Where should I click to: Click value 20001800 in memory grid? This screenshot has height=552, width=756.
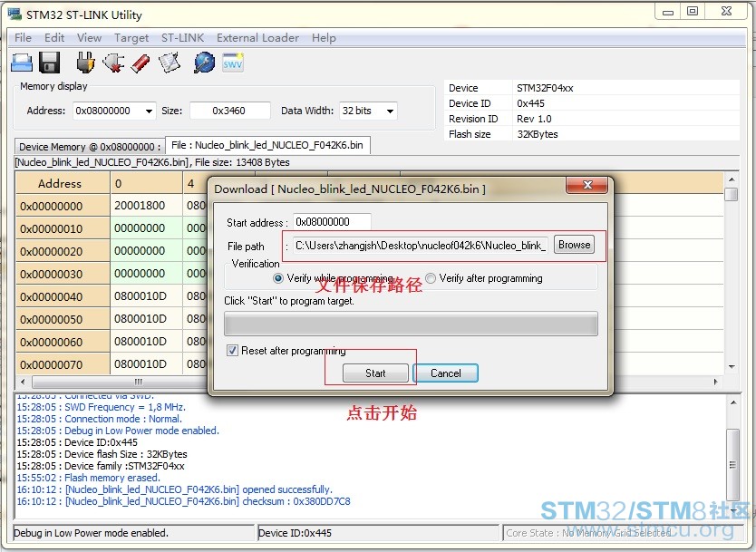tap(140, 206)
